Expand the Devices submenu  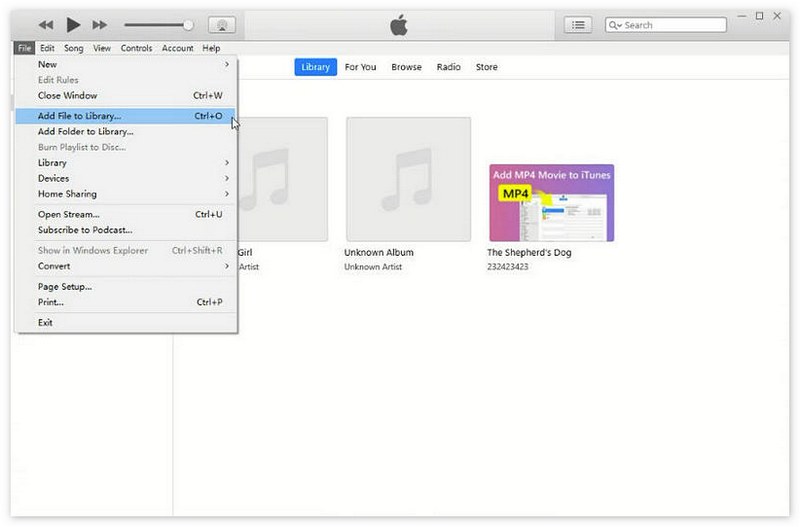[126, 178]
